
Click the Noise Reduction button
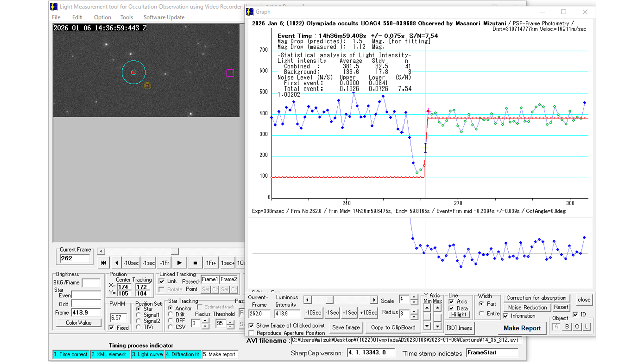pos(527,307)
